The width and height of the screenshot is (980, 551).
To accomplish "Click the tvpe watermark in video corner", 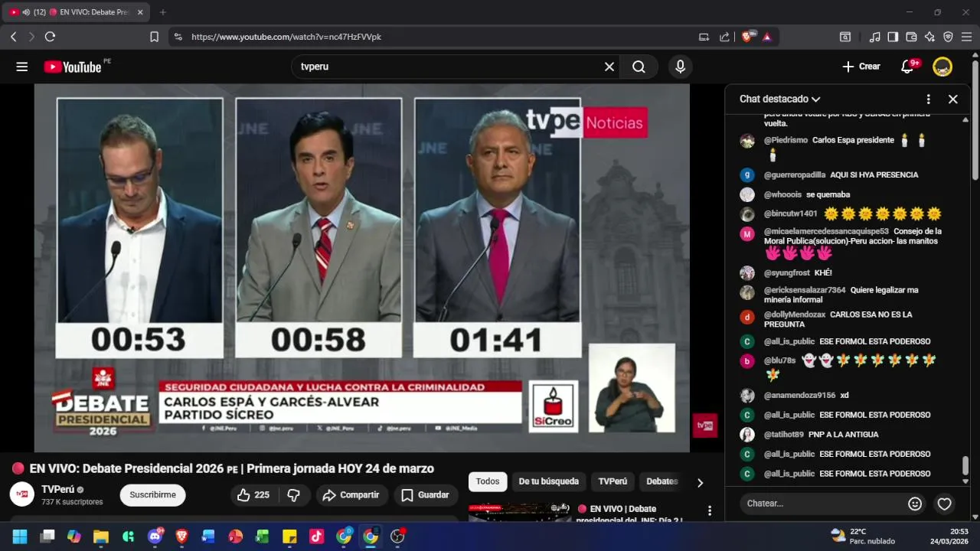I will coord(704,425).
